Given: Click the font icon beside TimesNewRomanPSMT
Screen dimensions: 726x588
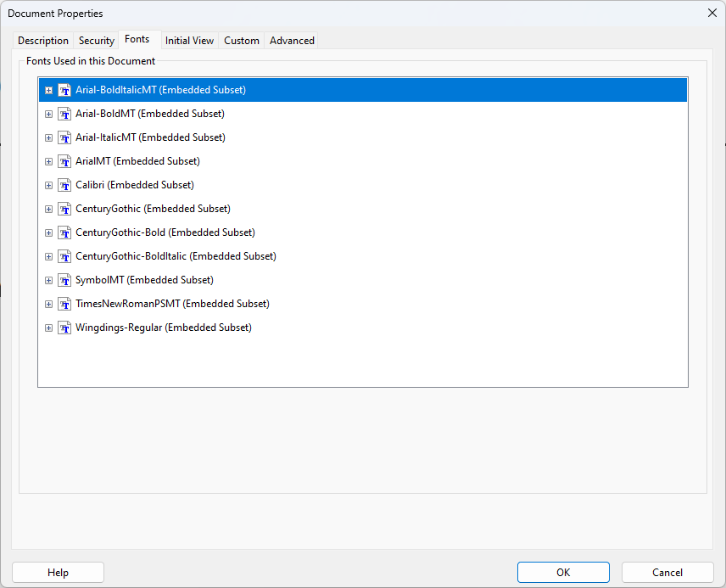Looking at the screenshot, I should [x=64, y=304].
